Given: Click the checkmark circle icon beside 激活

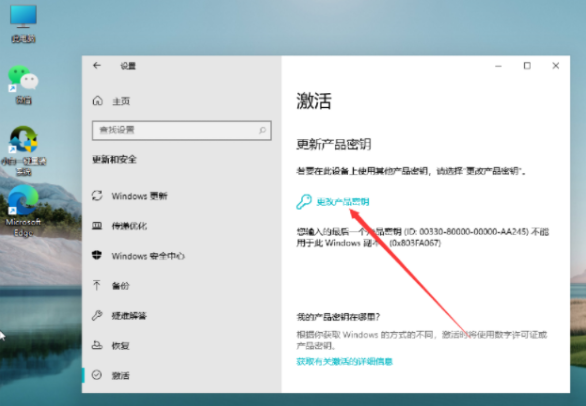Looking at the screenshot, I should tap(97, 375).
